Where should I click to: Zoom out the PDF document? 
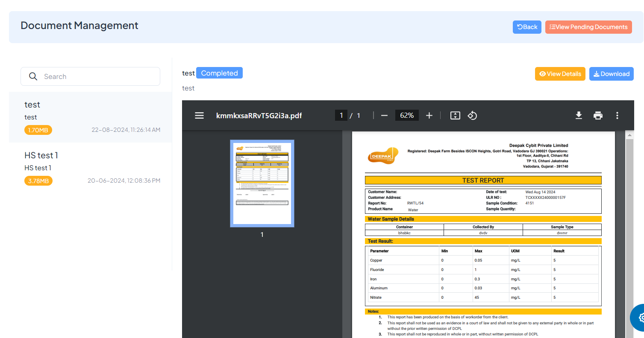tap(384, 115)
